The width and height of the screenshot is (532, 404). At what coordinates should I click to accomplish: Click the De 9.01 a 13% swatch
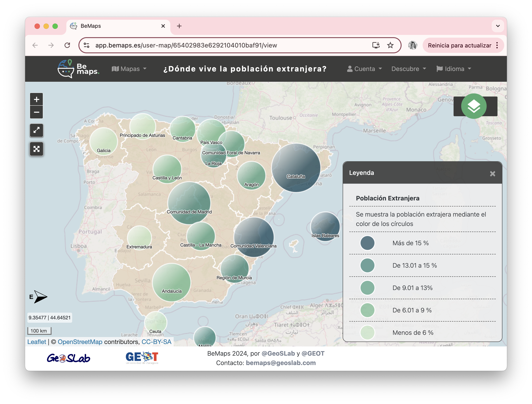tap(367, 288)
